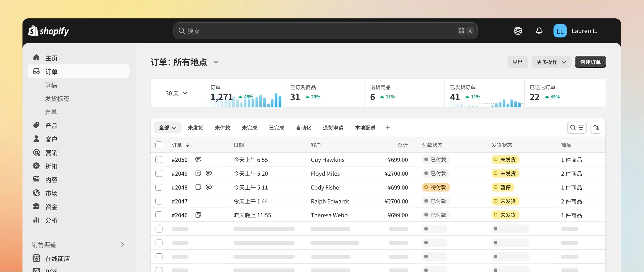This screenshot has height=272, width=644.
Task: Open the sort orders button
Action: (x=596, y=128)
